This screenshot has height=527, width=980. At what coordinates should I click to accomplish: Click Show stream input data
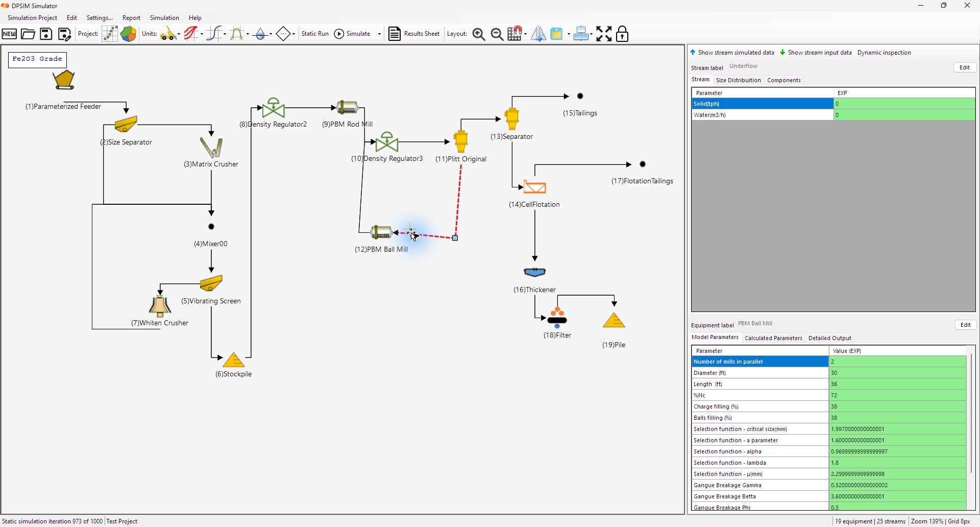(x=816, y=53)
